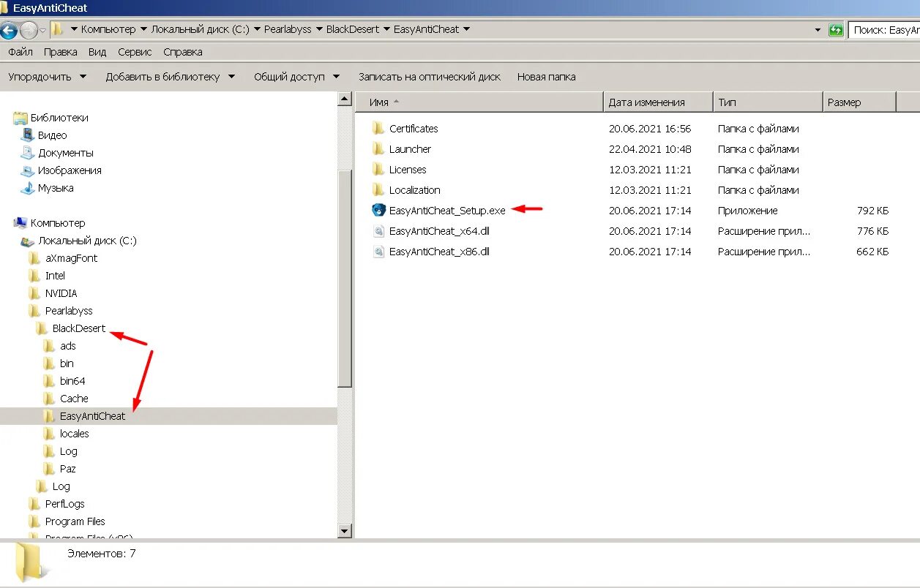Select Log folder beneath locales in tree
The image size is (920, 588).
(x=69, y=451)
